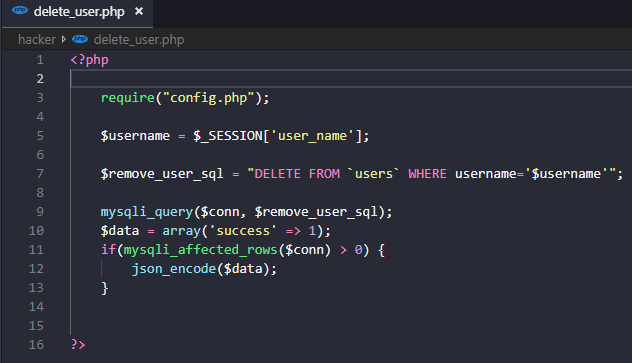Click the ?> closing tag
The image size is (632, 363).
[x=78, y=344]
